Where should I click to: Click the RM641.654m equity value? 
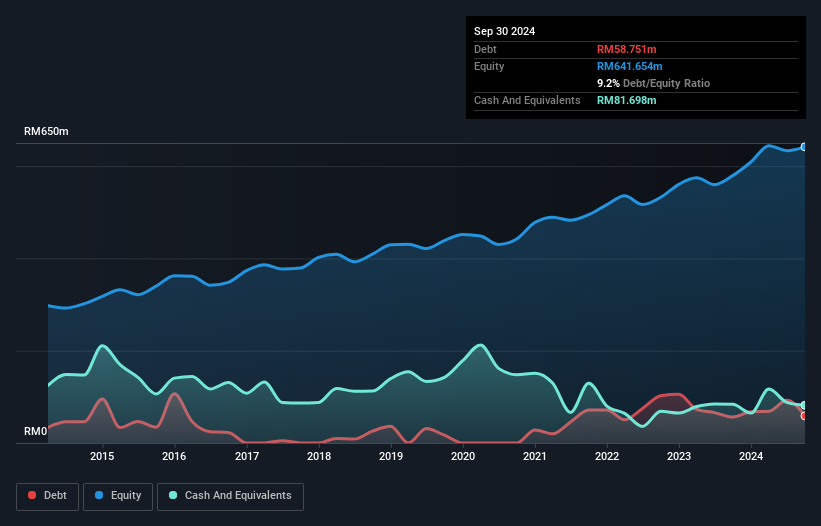point(629,66)
